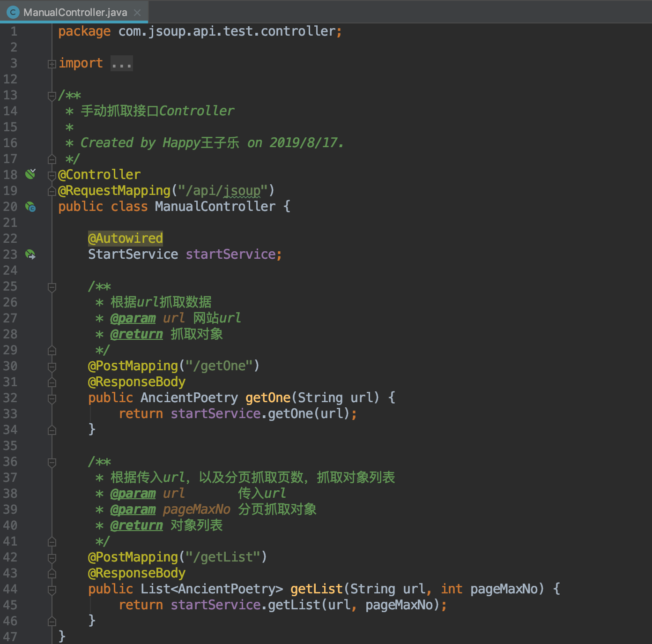Collapse the Javadoc above @PostMapping("/getOne")
652x644 pixels.
52,287
